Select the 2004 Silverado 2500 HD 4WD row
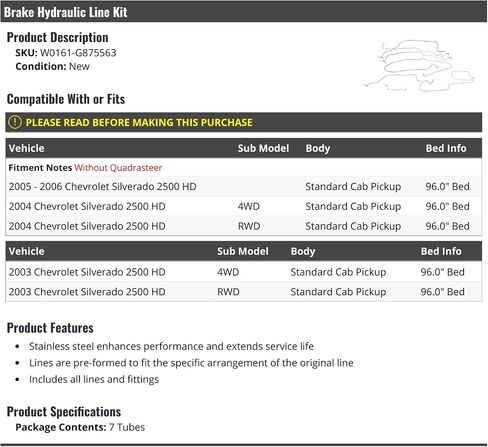 tap(244, 206)
